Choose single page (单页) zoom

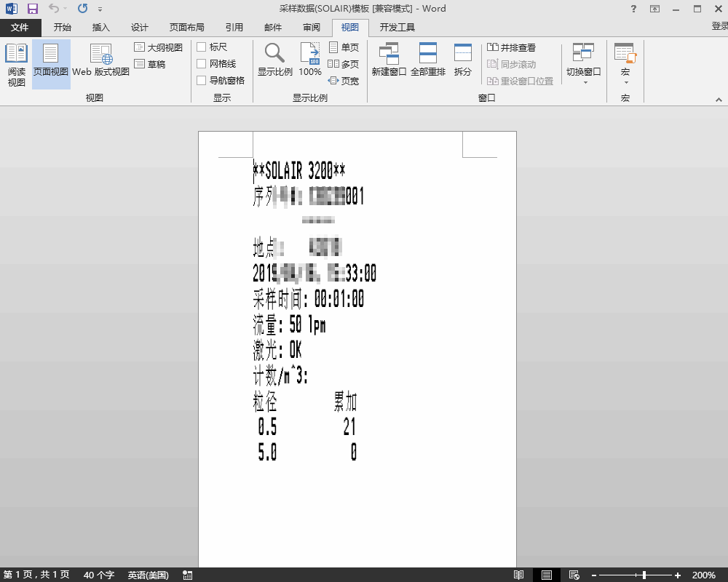[x=344, y=47]
